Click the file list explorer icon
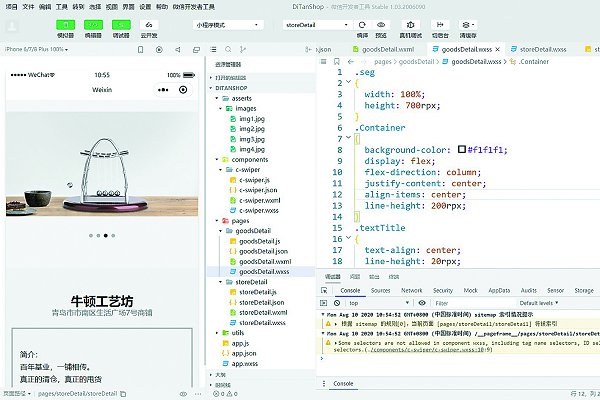The image size is (600, 400). click(213, 49)
